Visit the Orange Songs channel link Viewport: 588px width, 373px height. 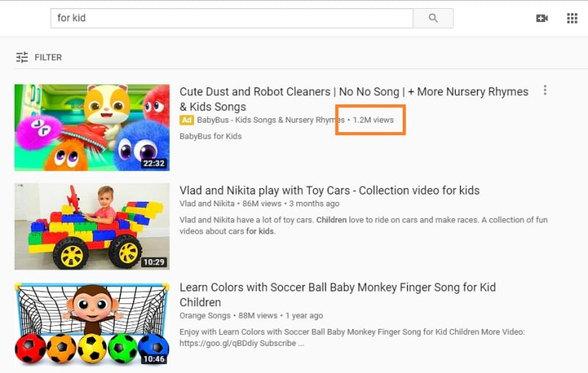point(205,316)
